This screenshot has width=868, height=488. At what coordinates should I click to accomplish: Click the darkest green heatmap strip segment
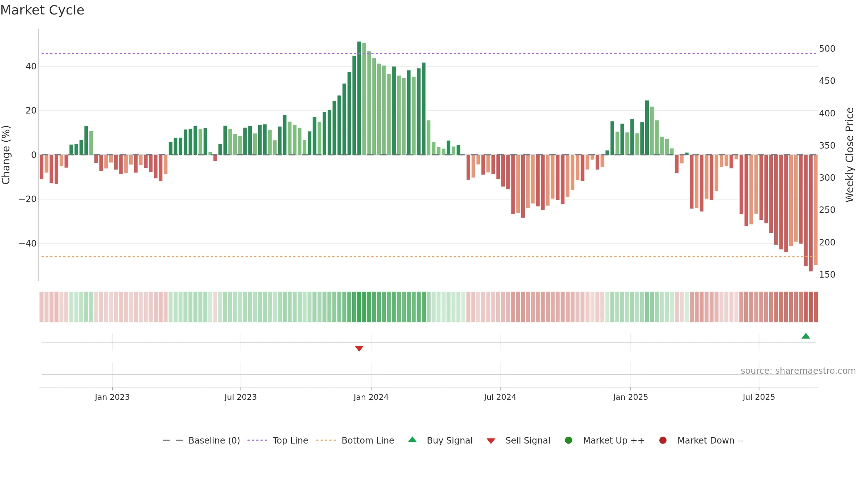click(359, 307)
